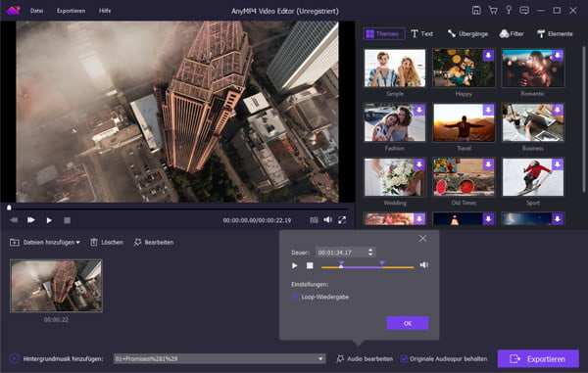The height and width of the screenshot is (373, 588).
Task: Toggle Originale Audiospur behalten checkbox
Action: [x=404, y=358]
